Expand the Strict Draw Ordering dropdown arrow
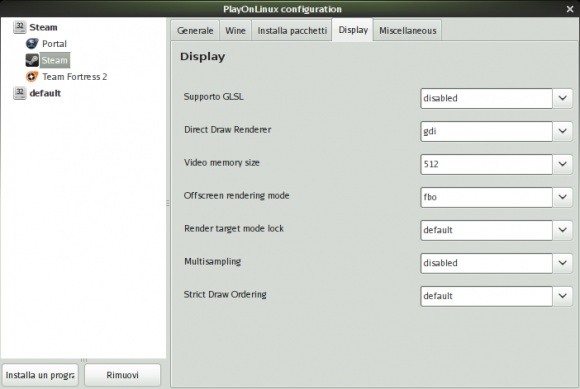 click(562, 295)
